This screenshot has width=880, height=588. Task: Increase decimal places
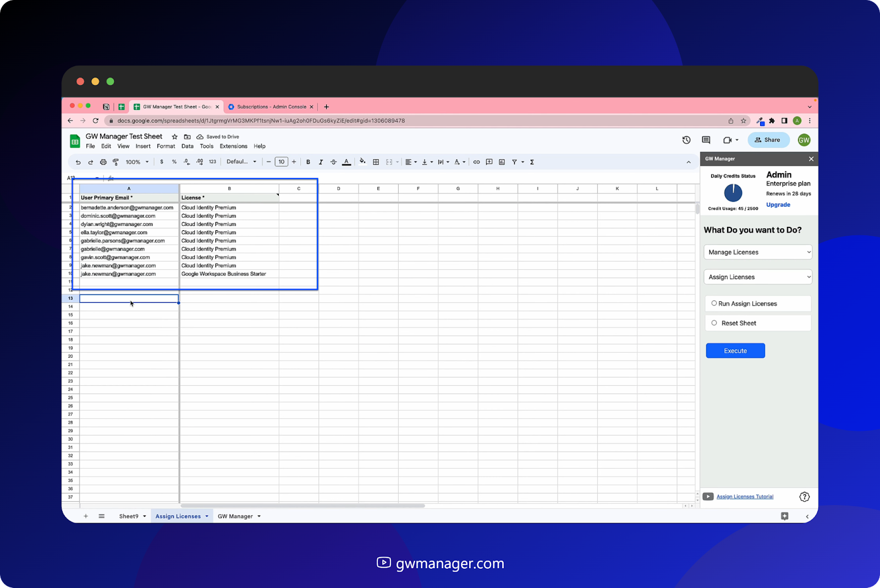pos(200,162)
